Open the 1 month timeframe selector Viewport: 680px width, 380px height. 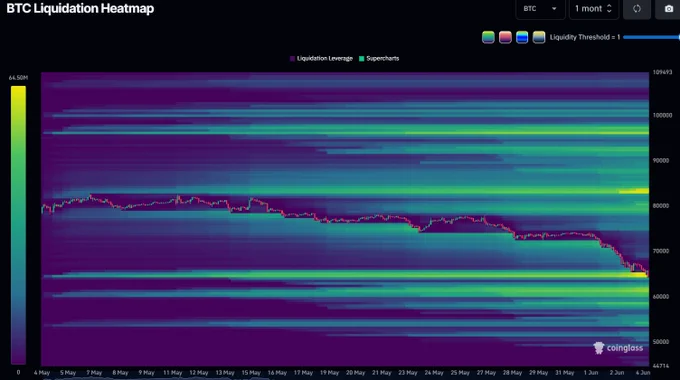click(x=593, y=9)
